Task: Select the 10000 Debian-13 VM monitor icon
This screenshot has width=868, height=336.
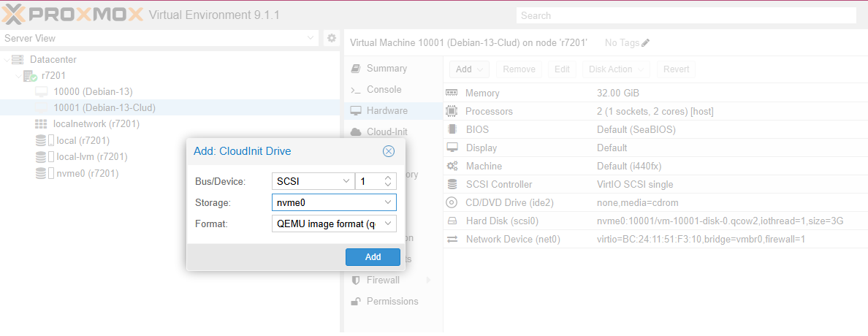Action: [41, 92]
